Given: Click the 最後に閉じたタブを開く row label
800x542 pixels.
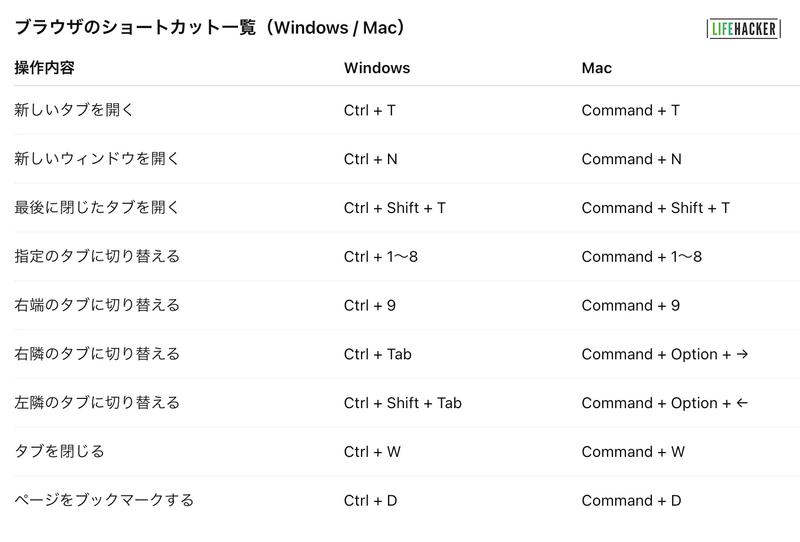Looking at the screenshot, I should click(x=97, y=208).
